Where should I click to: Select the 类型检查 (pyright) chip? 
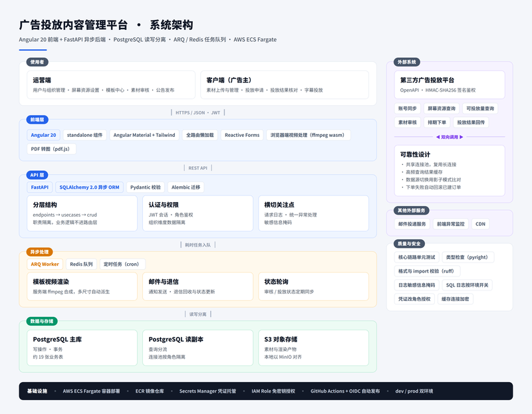coord(468,257)
